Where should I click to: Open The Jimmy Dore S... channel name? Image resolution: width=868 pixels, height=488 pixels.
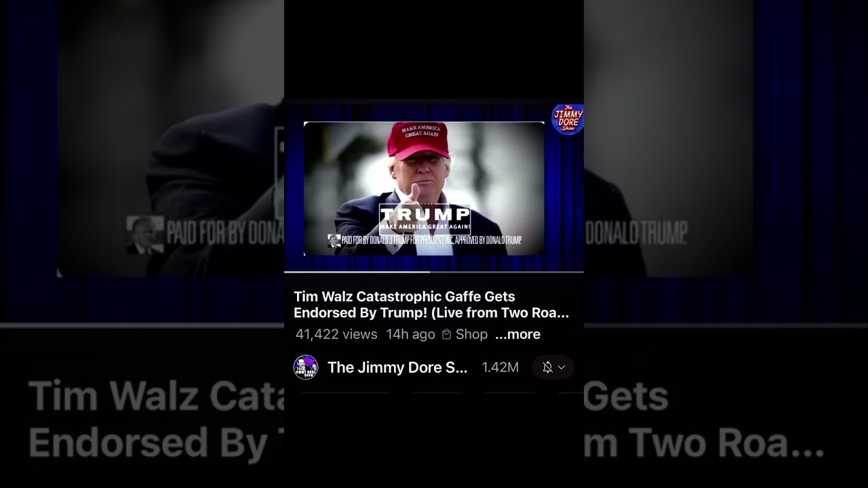[397, 367]
